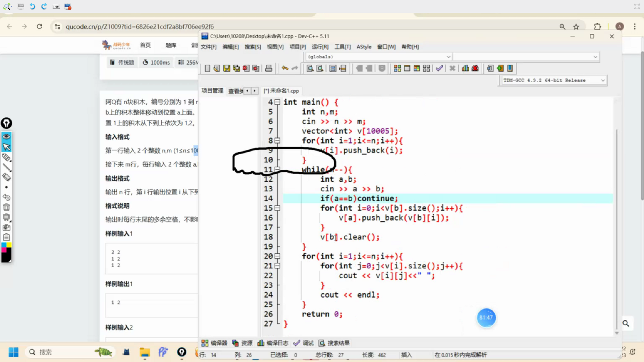The height and width of the screenshot is (362, 644).
Task: Open the 调试 bottom panel tab
Action: (304, 343)
